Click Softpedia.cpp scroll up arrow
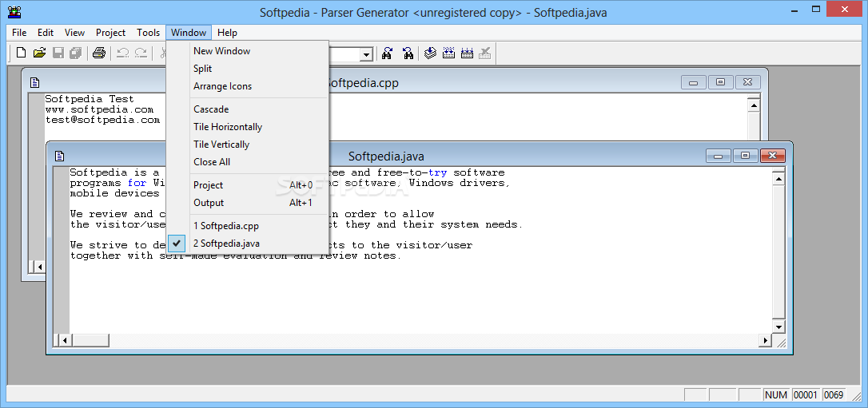The image size is (868, 408). [754, 105]
